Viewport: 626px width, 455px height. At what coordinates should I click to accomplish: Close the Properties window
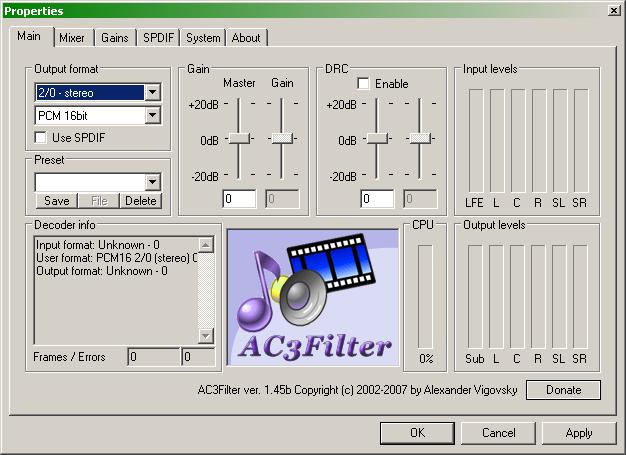[614, 10]
